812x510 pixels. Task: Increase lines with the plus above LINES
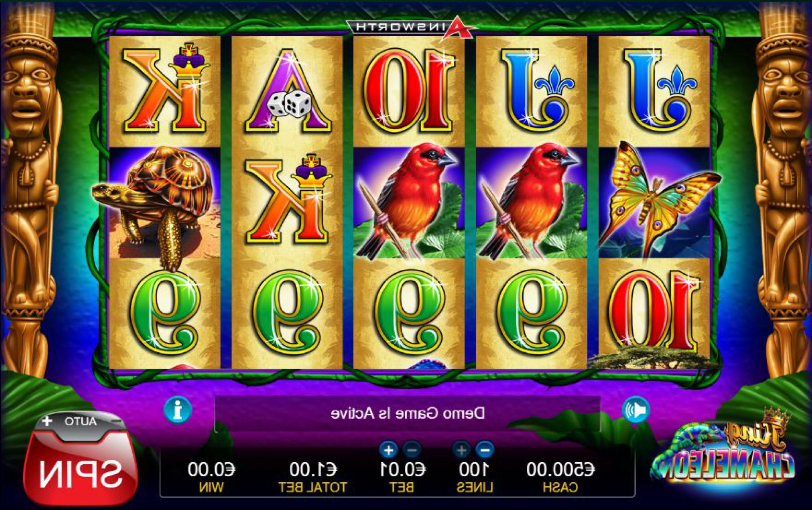pyautogui.click(x=461, y=450)
